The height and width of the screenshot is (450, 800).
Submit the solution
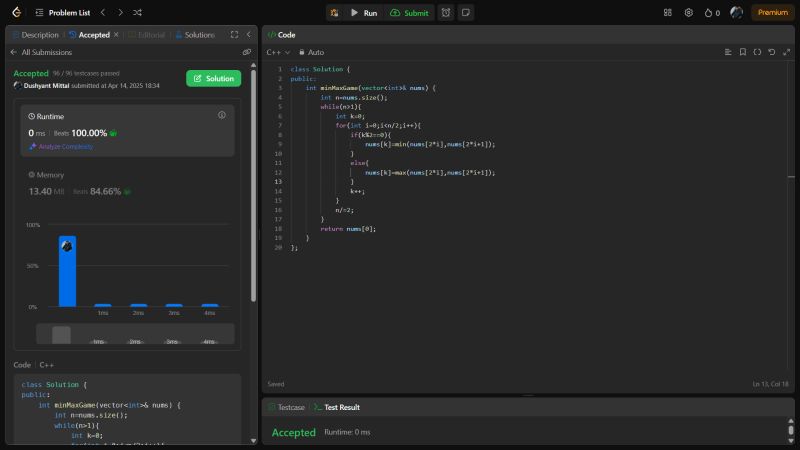(x=409, y=13)
